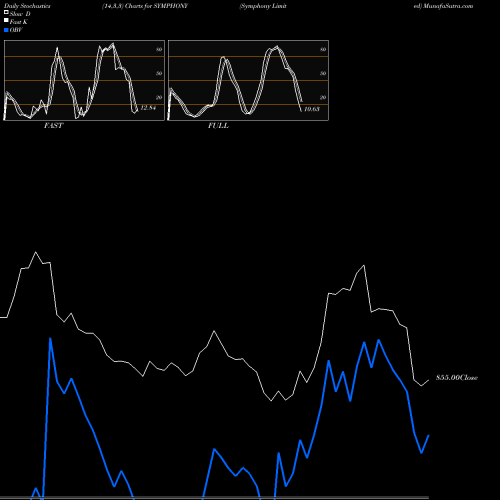The width and height of the screenshot is (500, 500).
Task: Select the 'OBV' legend label
Action: [16, 30]
